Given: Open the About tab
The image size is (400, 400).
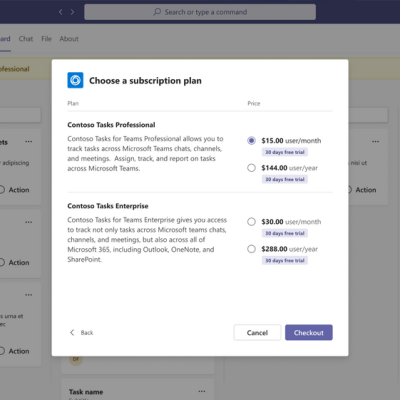Looking at the screenshot, I should coord(69,39).
